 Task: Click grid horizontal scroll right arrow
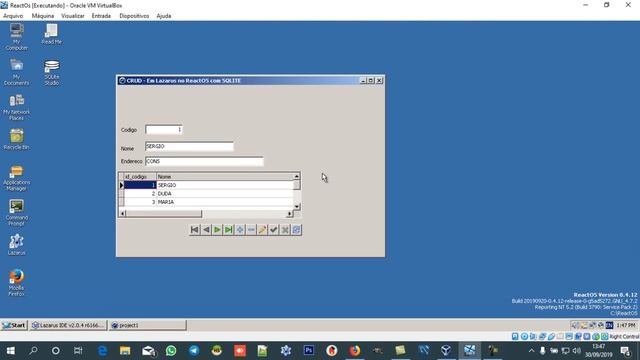[x=290, y=213]
